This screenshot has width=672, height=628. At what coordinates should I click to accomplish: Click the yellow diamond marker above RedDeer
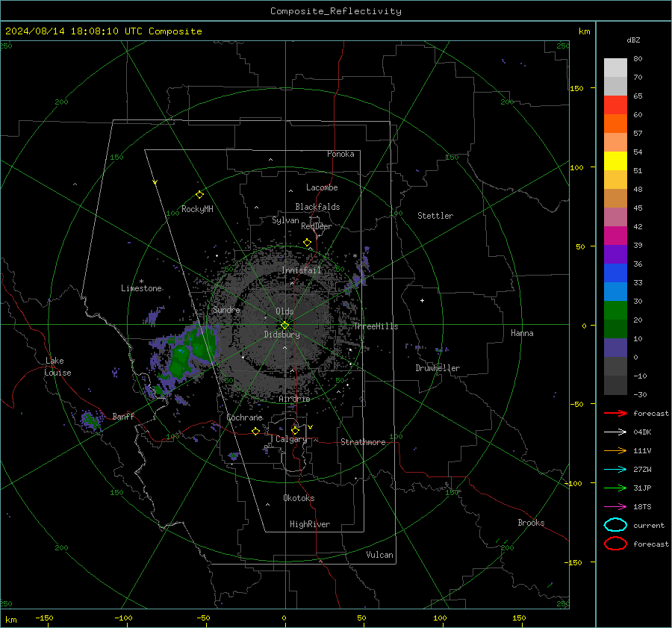pyautogui.click(x=307, y=243)
